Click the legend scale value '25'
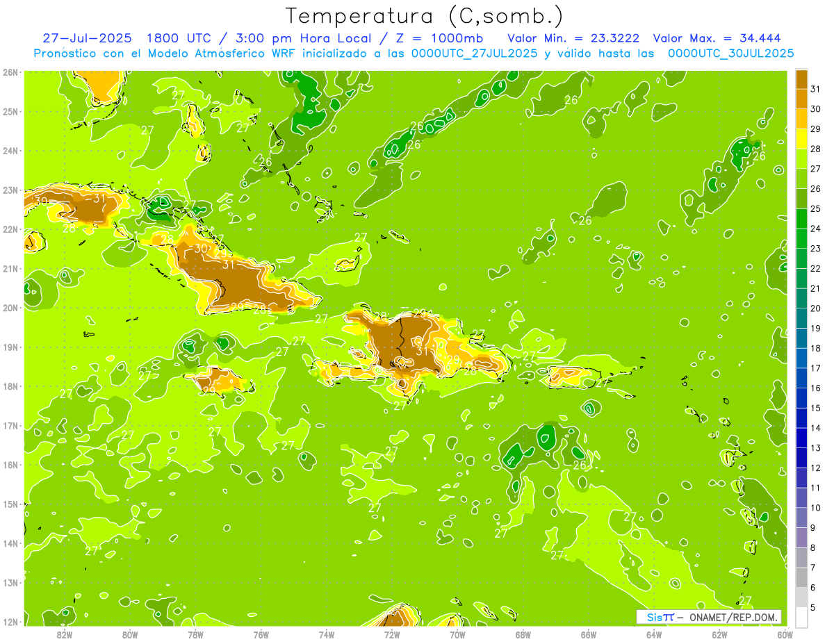 click(x=816, y=208)
